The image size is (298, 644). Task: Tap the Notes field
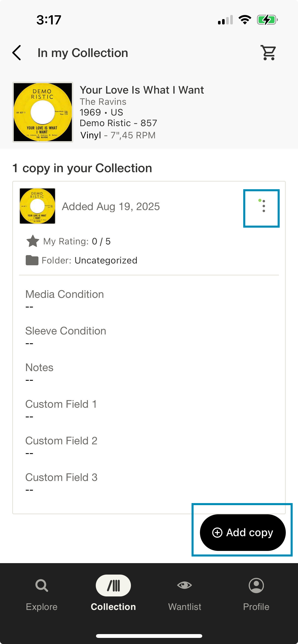click(x=149, y=373)
